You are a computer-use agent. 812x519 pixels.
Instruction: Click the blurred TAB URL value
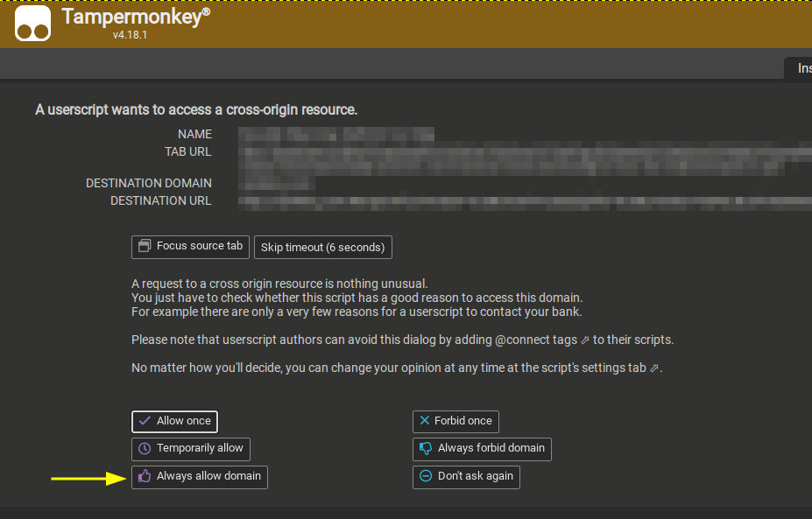[x=526, y=153]
